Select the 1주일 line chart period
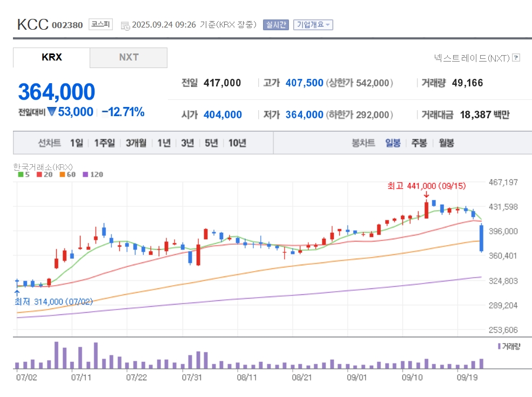532x397 pixels. pyautogui.click(x=104, y=143)
